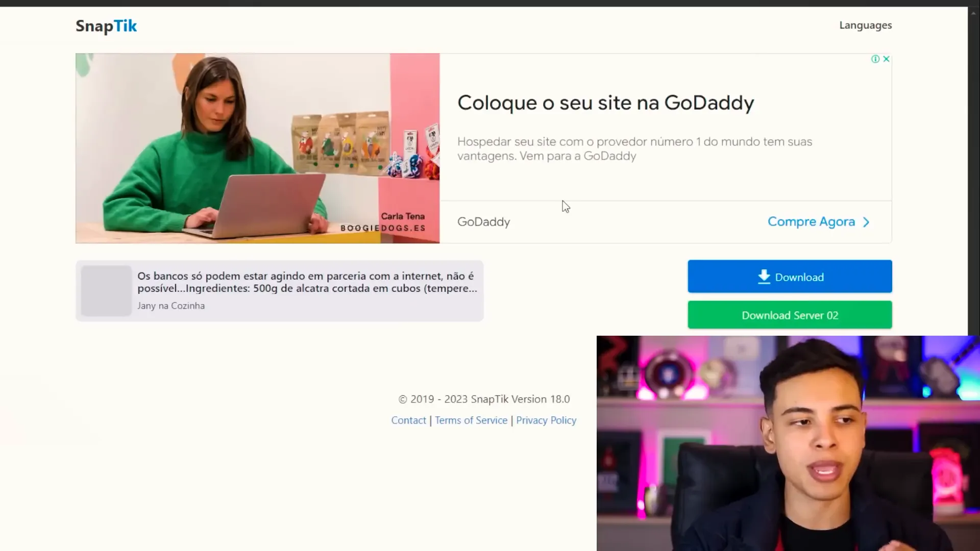Click the video thumbnail placeholder
The height and width of the screenshot is (551, 980).
tap(106, 290)
